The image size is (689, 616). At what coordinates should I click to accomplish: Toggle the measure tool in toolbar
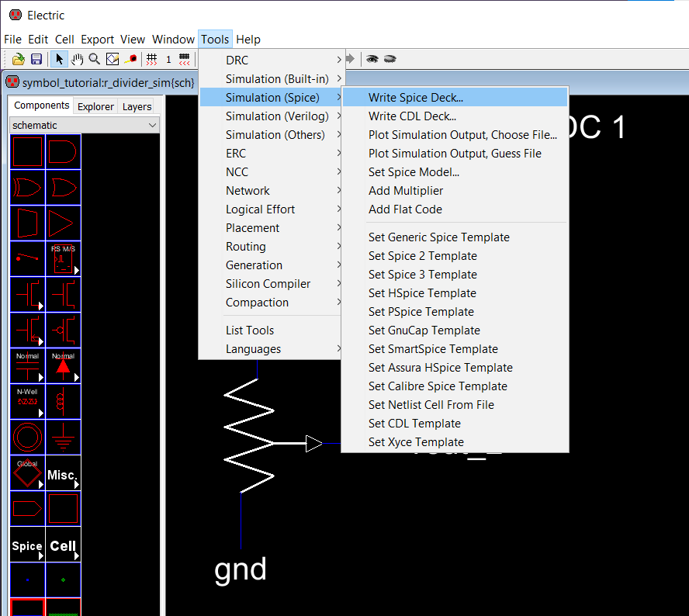(130, 59)
